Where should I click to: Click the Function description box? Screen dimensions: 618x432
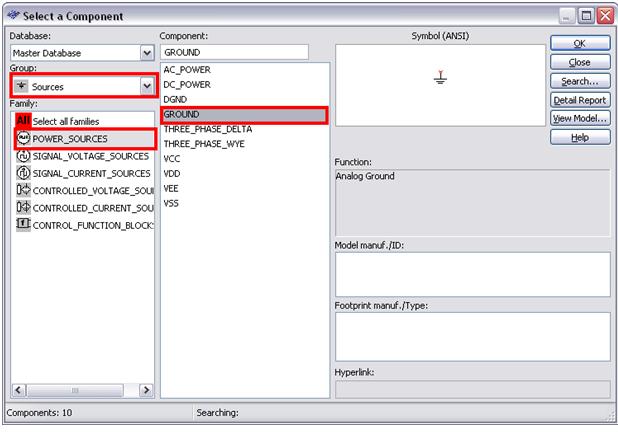[x=473, y=203]
